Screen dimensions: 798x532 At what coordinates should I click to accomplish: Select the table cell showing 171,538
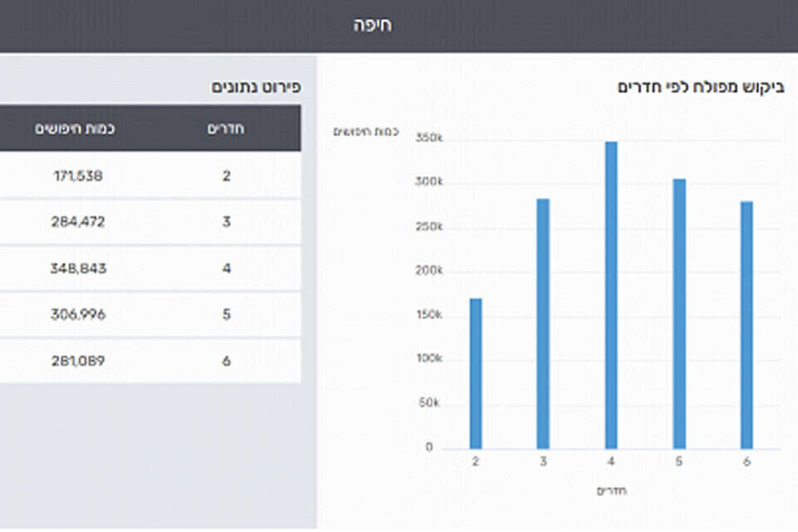(75, 175)
